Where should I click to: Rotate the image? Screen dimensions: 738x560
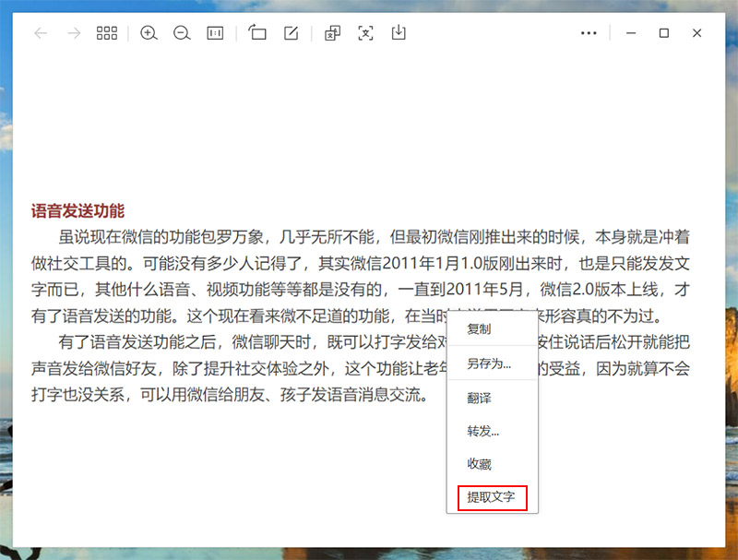257,33
